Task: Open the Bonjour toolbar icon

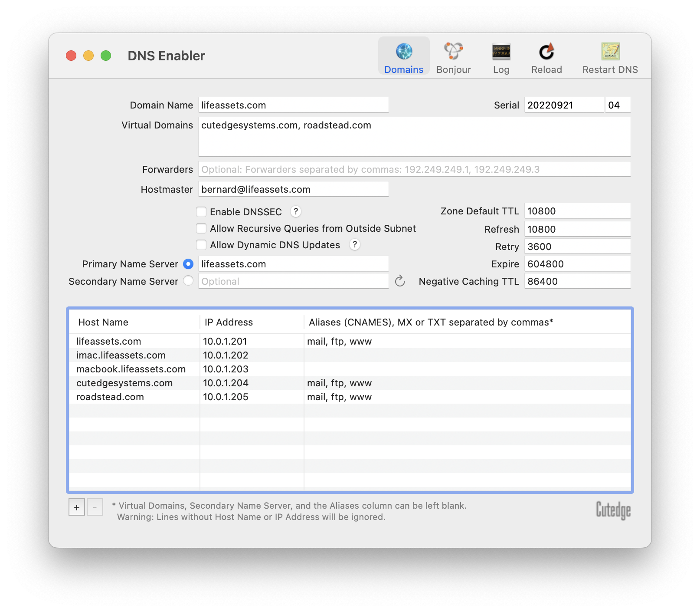Action: (453, 52)
